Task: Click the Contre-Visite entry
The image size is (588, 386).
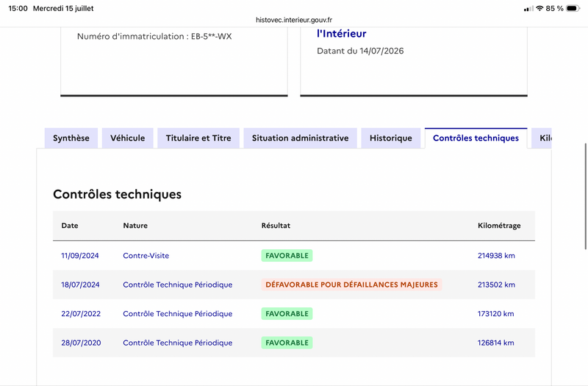Action: 146,255
